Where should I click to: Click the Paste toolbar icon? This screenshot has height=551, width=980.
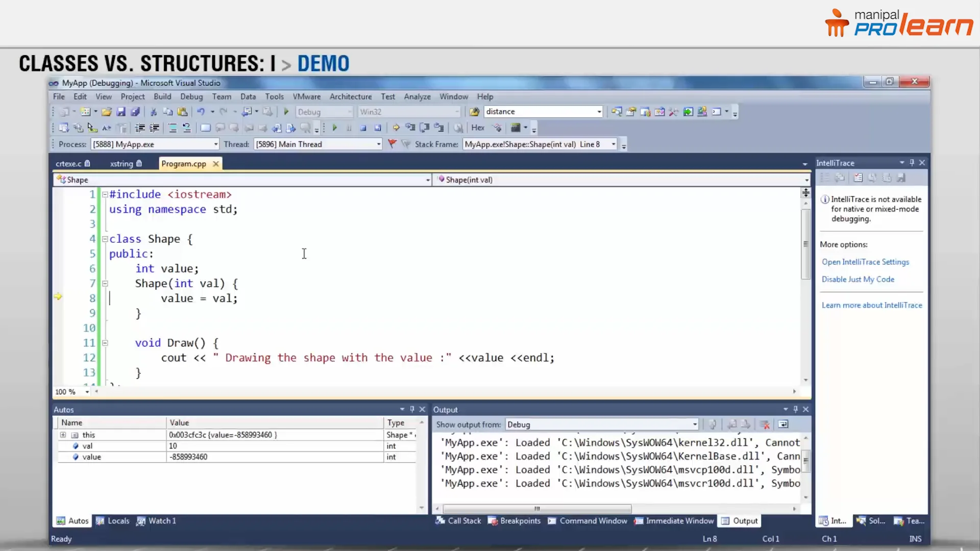(x=182, y=112)
